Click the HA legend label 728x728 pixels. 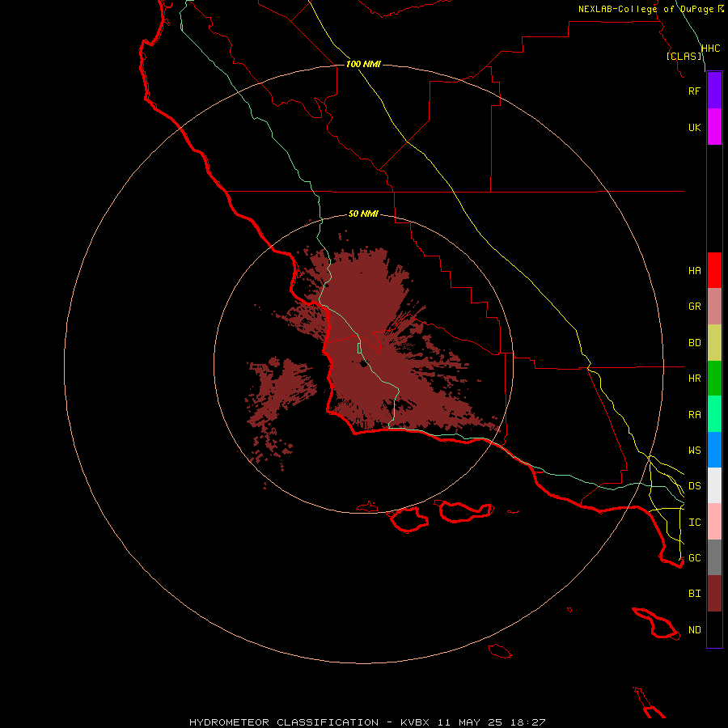(x=695, y=271)
